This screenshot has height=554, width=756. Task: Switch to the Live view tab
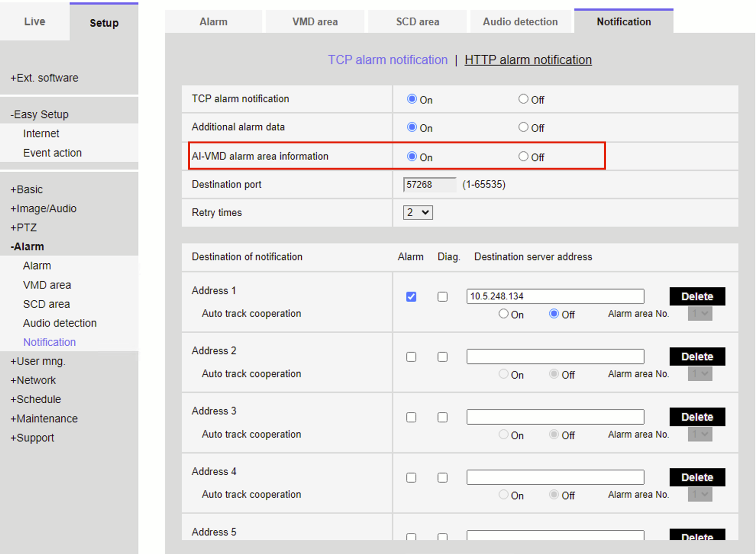point(34,21)
